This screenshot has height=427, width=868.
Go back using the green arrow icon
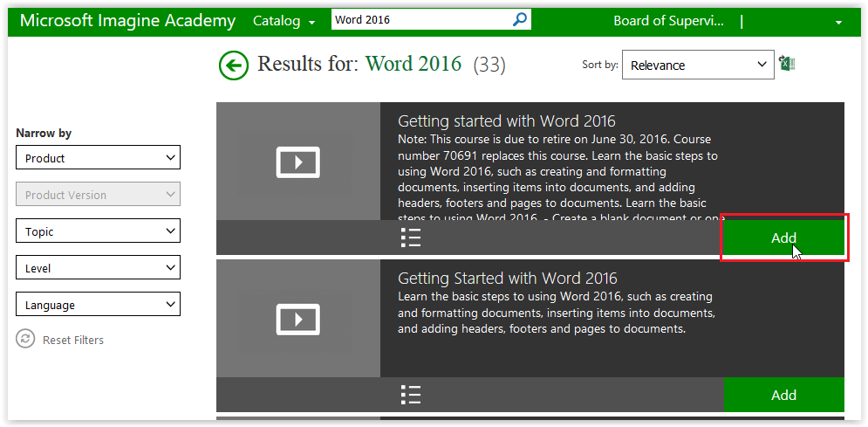[234, 65]
